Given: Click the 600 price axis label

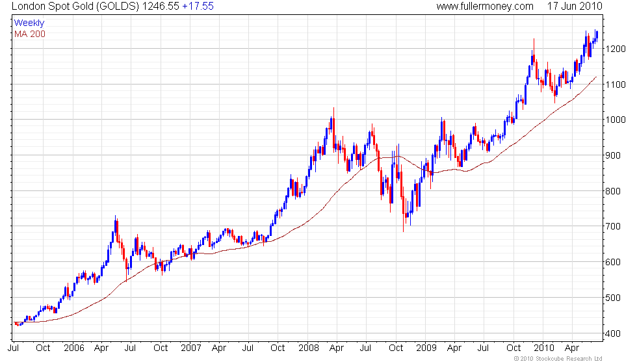Looking at the screenshot, I should 613,263.
